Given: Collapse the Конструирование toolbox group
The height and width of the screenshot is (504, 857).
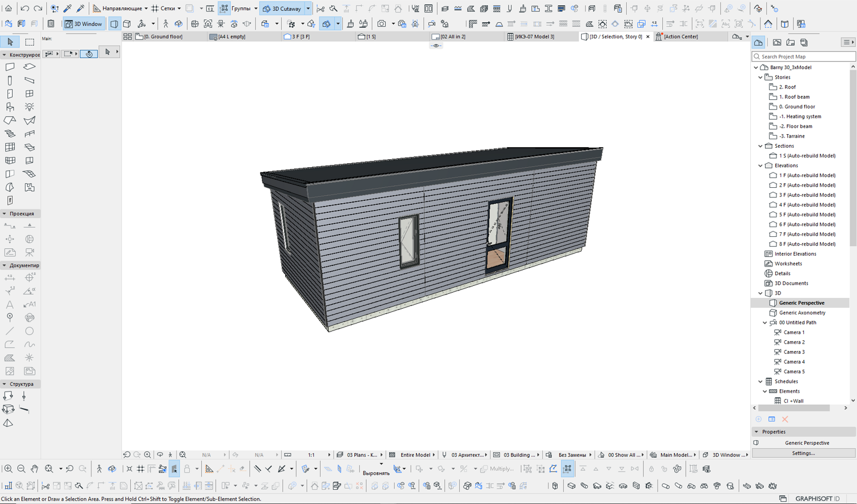Looking at the screenshot, I should click(4, 55).
